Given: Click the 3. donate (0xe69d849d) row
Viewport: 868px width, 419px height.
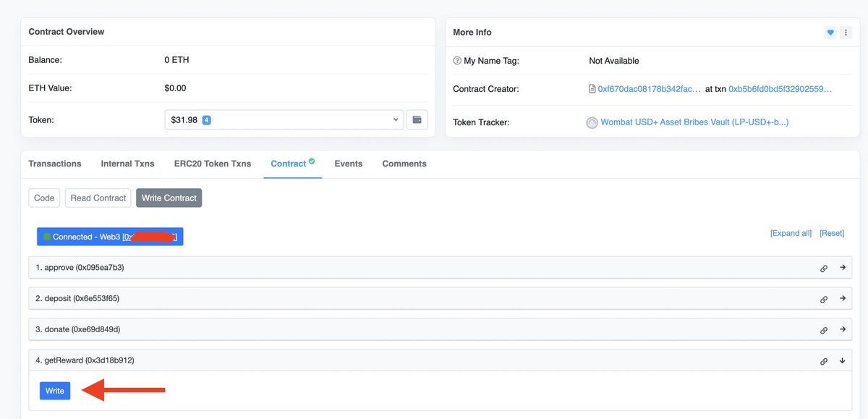Looking at the screenshot, I should coord(441,329).
